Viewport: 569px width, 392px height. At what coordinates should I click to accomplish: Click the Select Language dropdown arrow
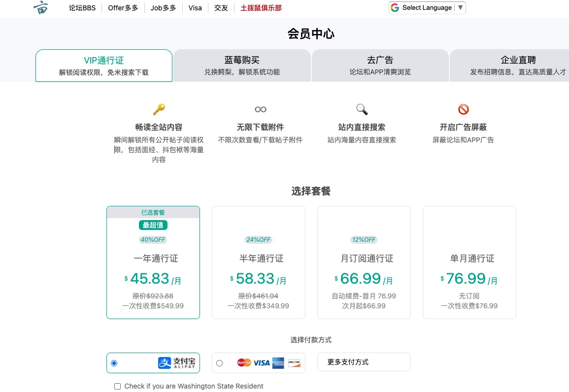[x=460, y=7]
